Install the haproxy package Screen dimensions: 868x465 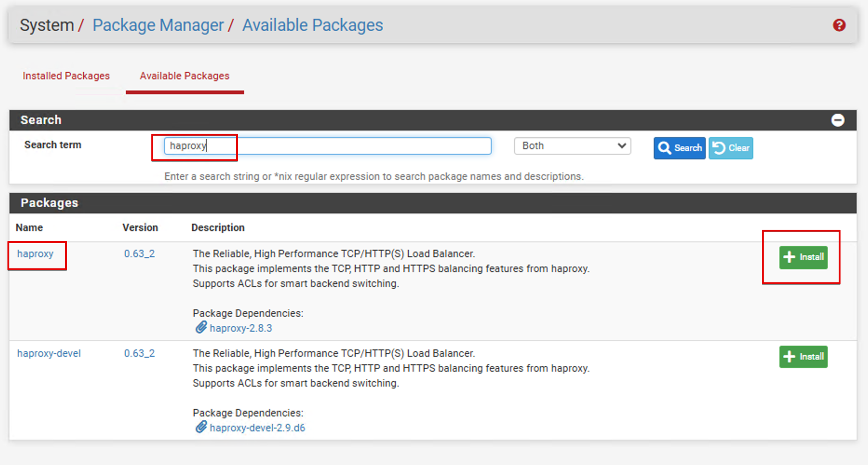tap(803, 257)
